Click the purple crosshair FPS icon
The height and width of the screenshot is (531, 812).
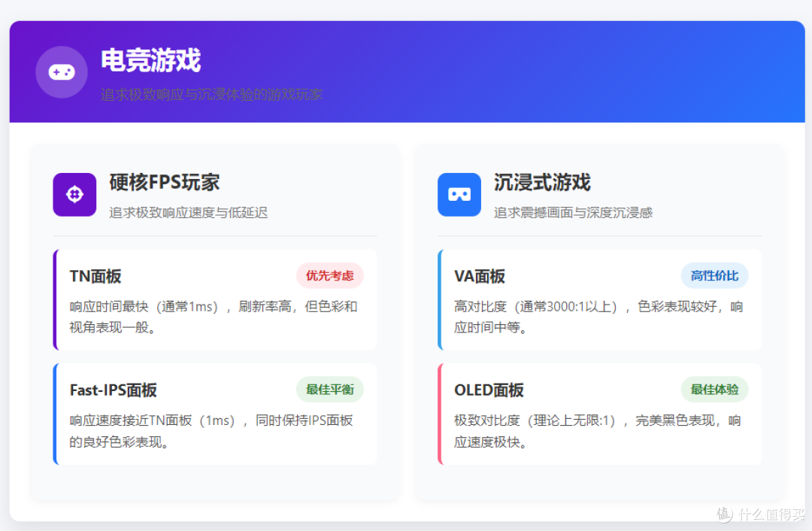point(74,194)
